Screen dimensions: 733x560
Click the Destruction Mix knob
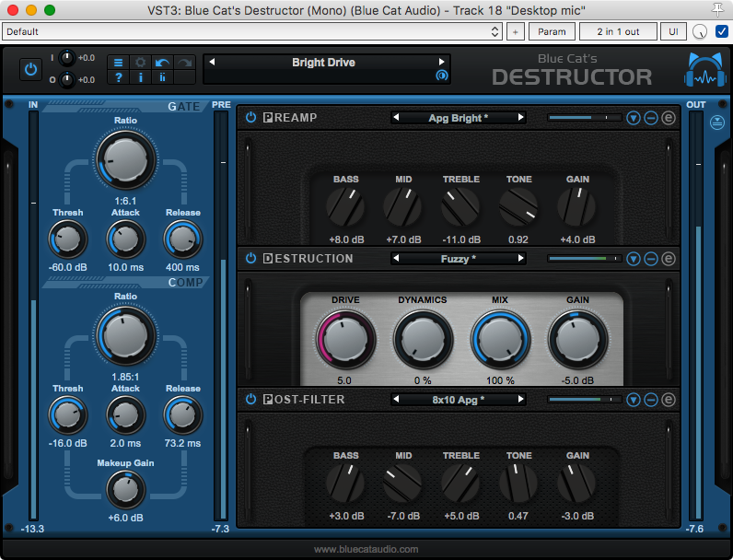(500, 340)
